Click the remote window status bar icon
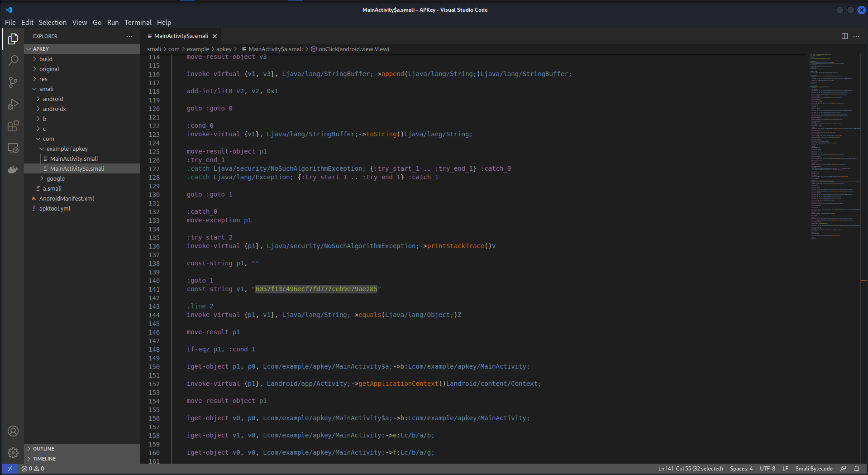868x475 pixels. tap(10, 469)
